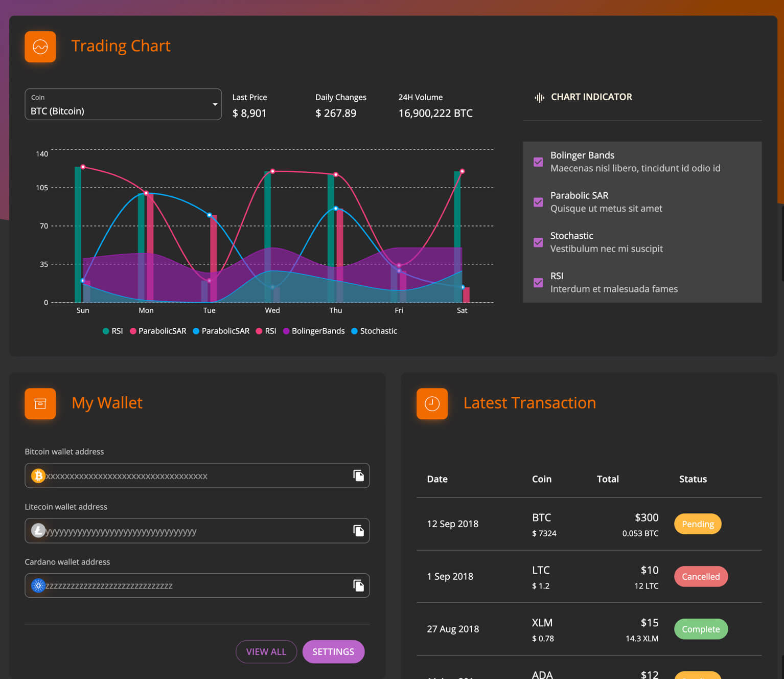Untick the RSI indicator checkbox
The image size is (784, 679).
click(x=538, y=283)
